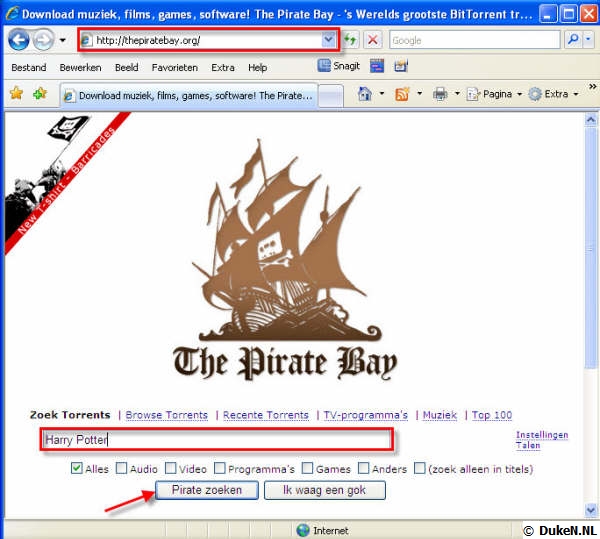The width and height of the screenshot is (600, 539).
Task: Refresh the page with green arrows icon
Action: click(x=351, y=39)
